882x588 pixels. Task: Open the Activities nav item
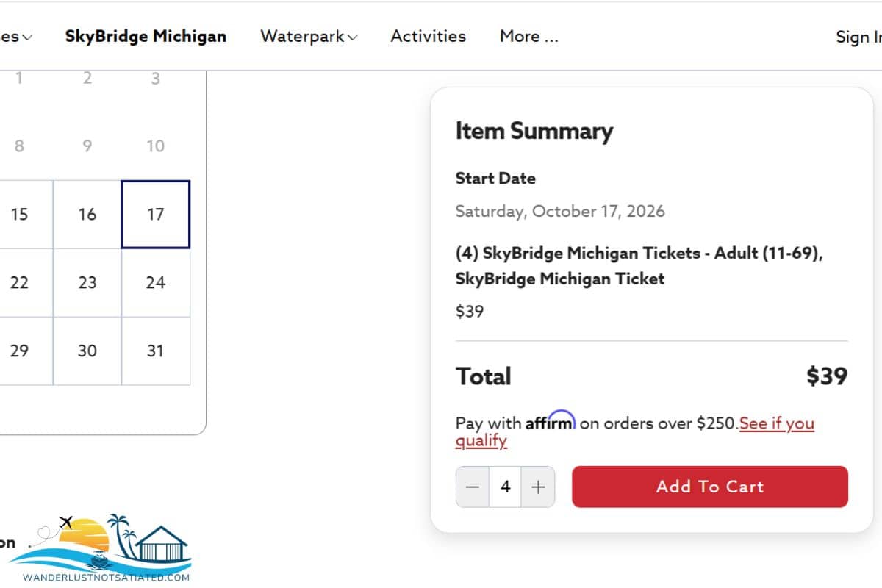pos(428,36)
